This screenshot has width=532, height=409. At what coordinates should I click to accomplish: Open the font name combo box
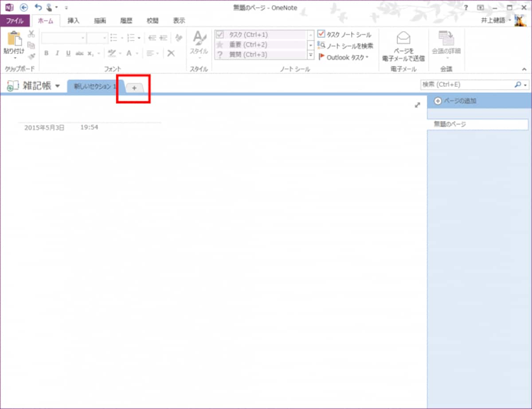pyautogui.click(x=63, y=38)
